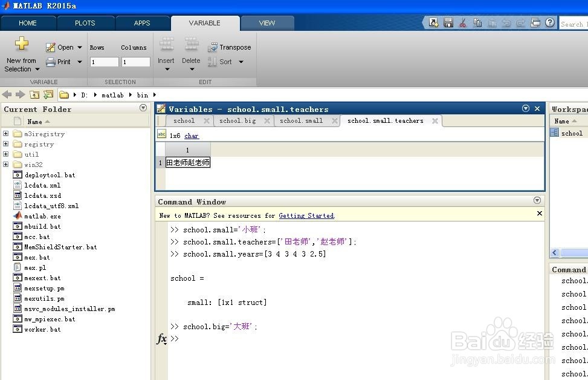Viewport: 588px width, 380px height.
Task: Click the Rows selection input field
Action: pyautogui.click(x=105, y=62)
